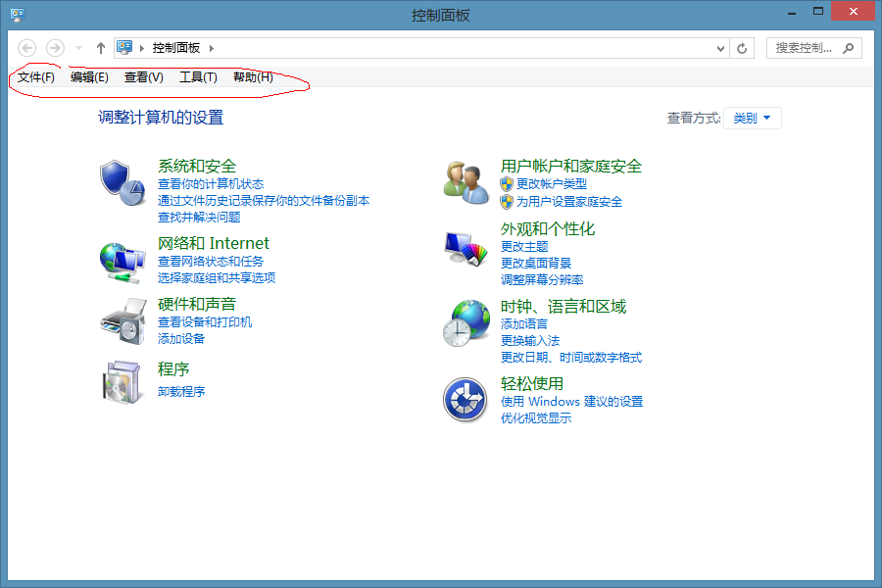Click 添加语言 link
The height and width of the screenshot is (588, 882).
pyautogui.click(x=524, y=324)
